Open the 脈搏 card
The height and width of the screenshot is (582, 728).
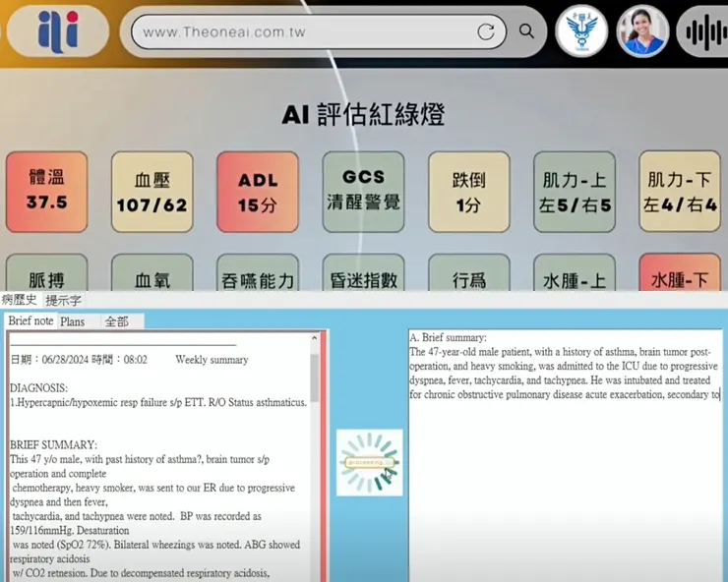tap(47, 273)
